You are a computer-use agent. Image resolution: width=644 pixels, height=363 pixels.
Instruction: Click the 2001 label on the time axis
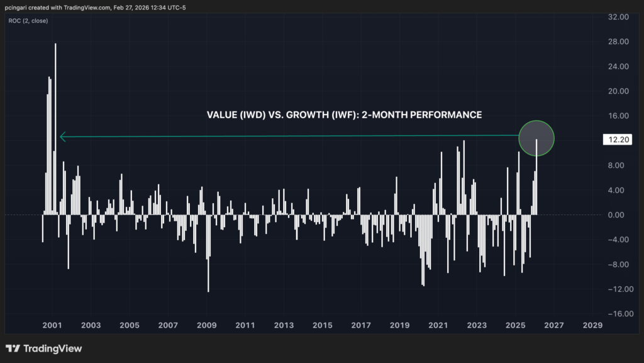click(52, 325)
